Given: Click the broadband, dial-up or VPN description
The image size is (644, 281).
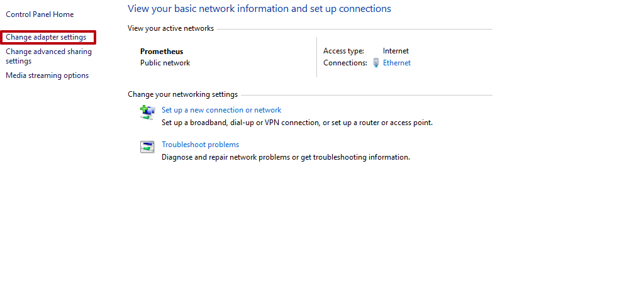Looking at the screenshot, I should coord(297,123).
